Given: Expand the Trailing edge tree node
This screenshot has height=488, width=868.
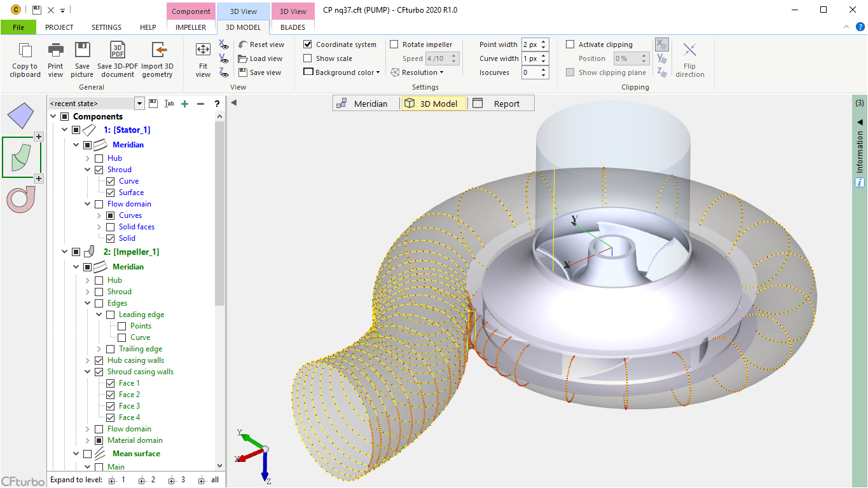Looking at the screenshot, I should 99,349.
